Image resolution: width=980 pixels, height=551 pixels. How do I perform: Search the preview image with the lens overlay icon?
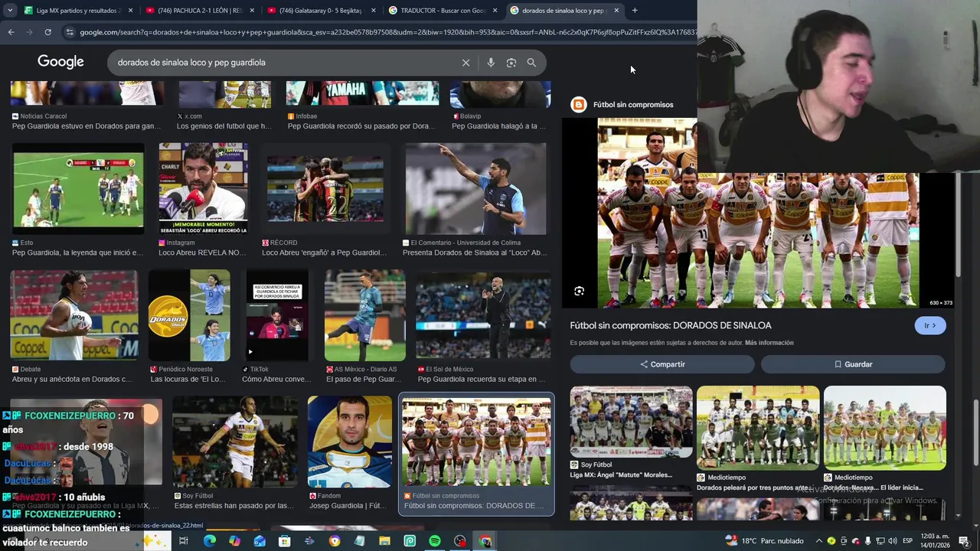pyautogui.click(x=579, y=291)
